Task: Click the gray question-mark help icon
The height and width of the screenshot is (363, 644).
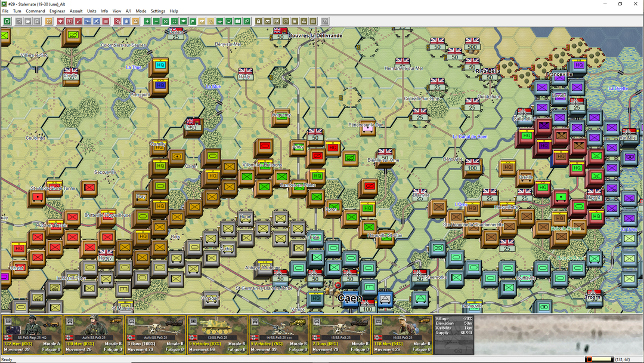Action: pos(325,21)
